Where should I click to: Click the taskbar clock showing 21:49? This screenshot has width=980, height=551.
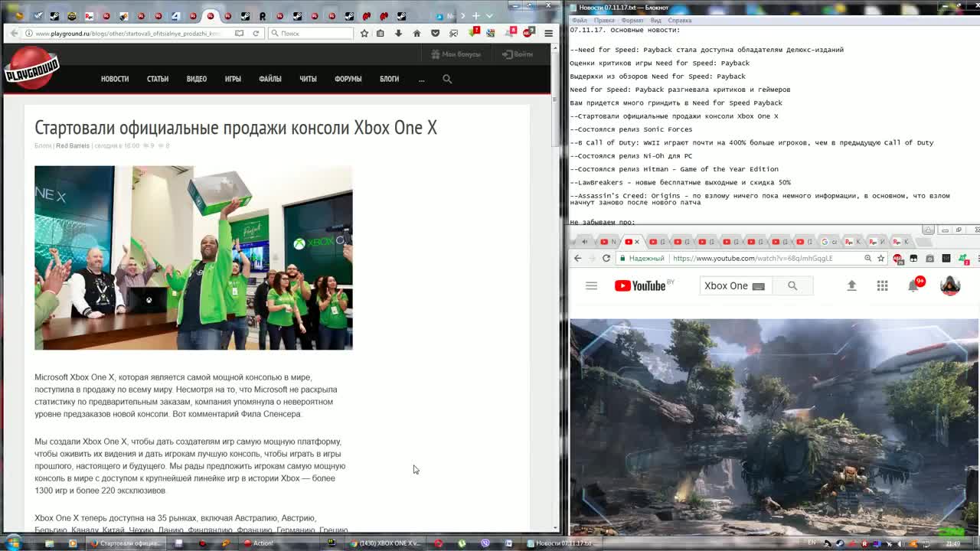point(953,543)
